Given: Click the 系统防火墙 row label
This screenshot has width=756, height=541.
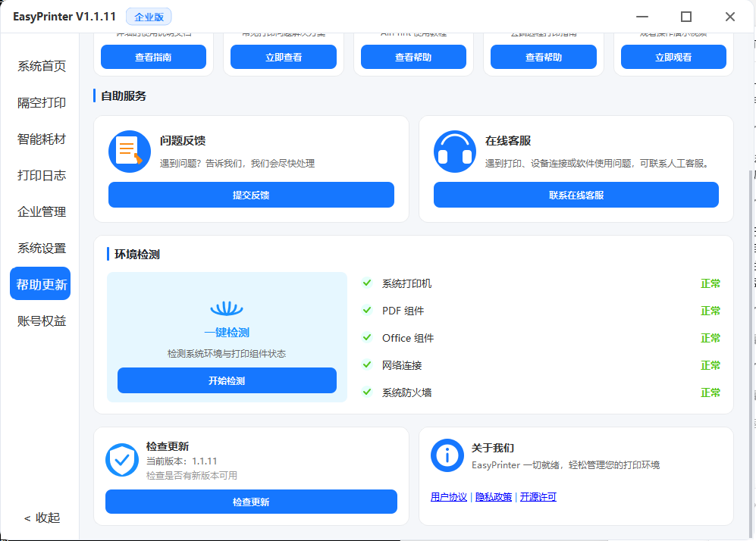Looking at the screenshot, I should pyautogui.click(x=406, y=392).
